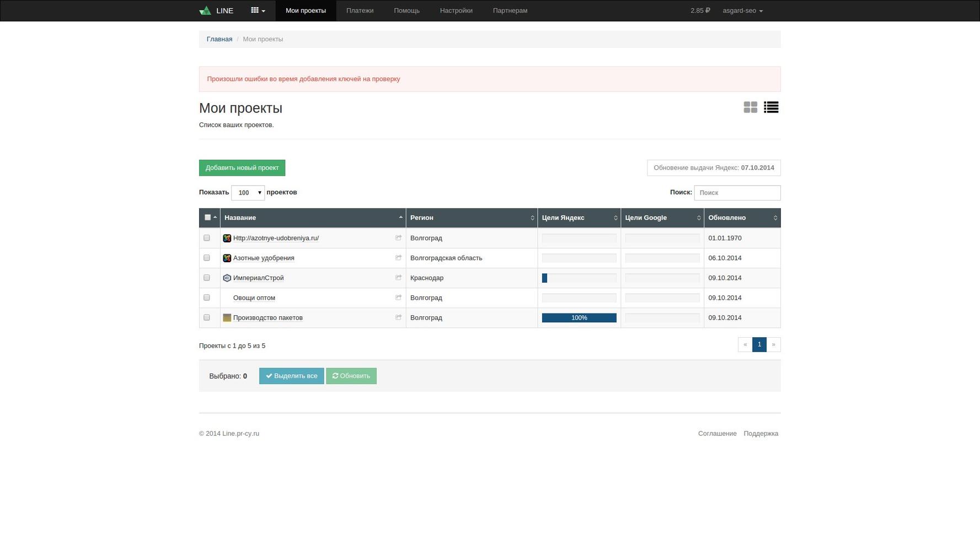980x551 pixels.
Task: Go to Главная breadcrumb link
Action: [x=219, y=39]
